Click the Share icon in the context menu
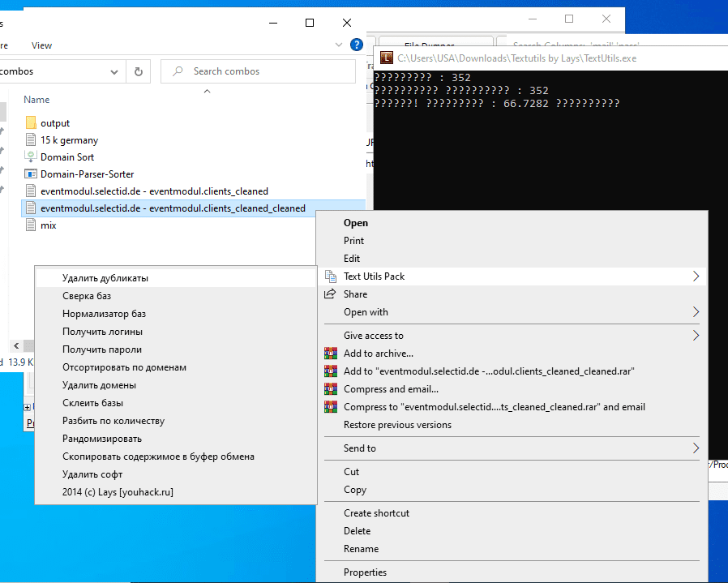This screenshot has height=583, width=728. pos(330,294)
